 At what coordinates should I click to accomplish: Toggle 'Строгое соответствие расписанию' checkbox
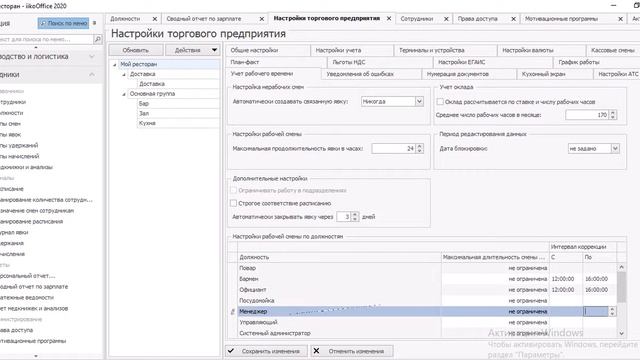(233, 203)
